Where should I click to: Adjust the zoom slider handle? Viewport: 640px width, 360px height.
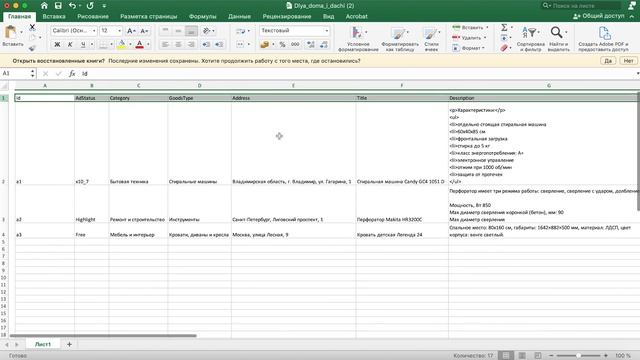[578, 356]
